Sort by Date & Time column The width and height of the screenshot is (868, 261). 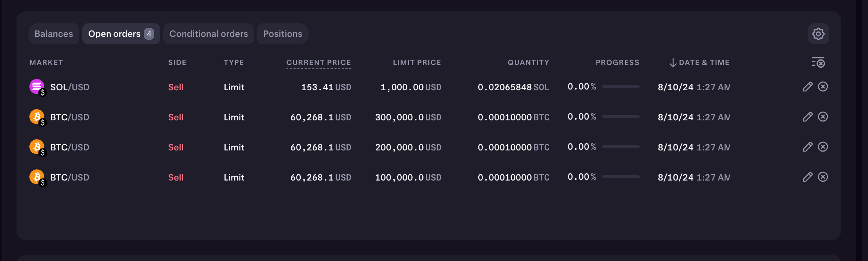click(699, 62)
